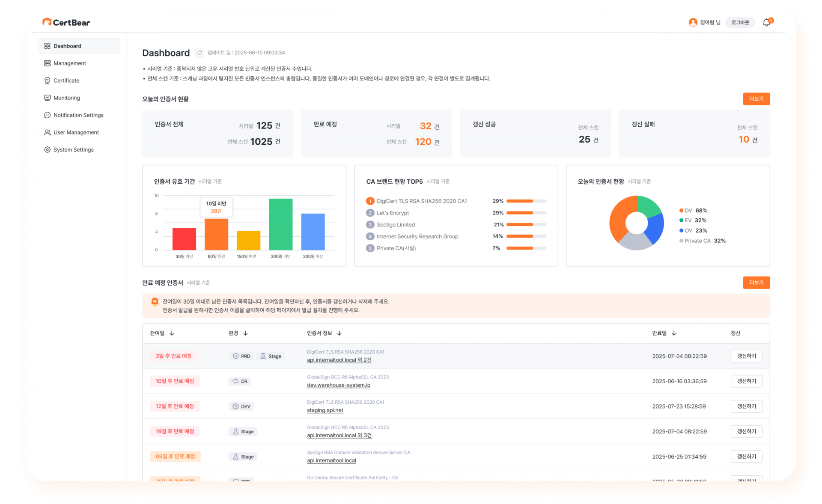This screenshot has height=504, width=822.
Task: Click 갱신하기 for staging.api.net
Action: point(746,406)
